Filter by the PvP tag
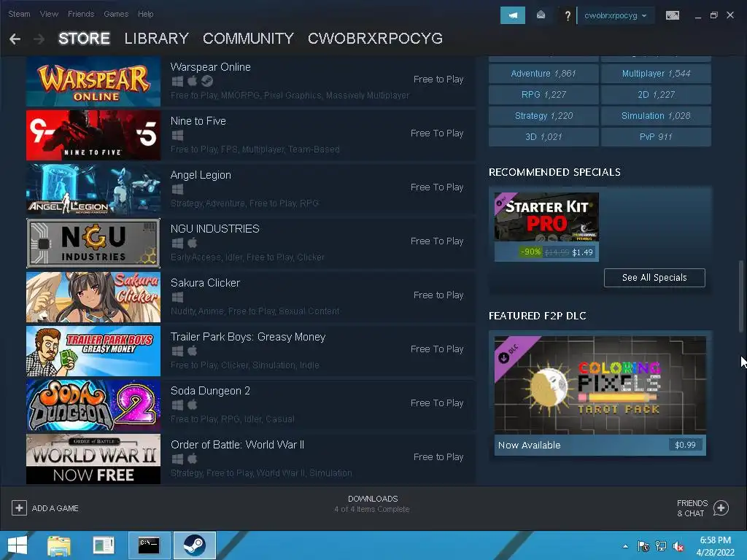This screenshot has height=560, width=747. [x=656, y=136]
